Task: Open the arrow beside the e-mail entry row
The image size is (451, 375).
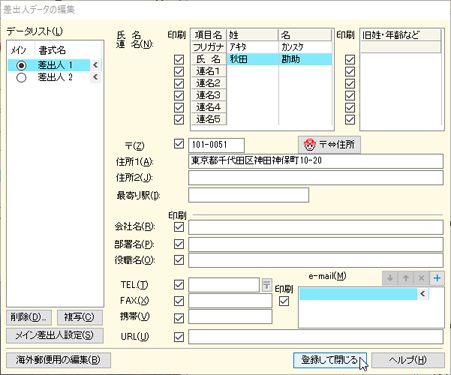Action: (423, 294)
